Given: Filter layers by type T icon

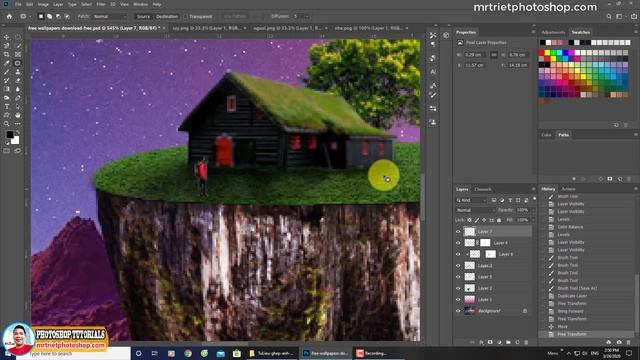Looking at the screenshot, I should (x=510, y=200).
